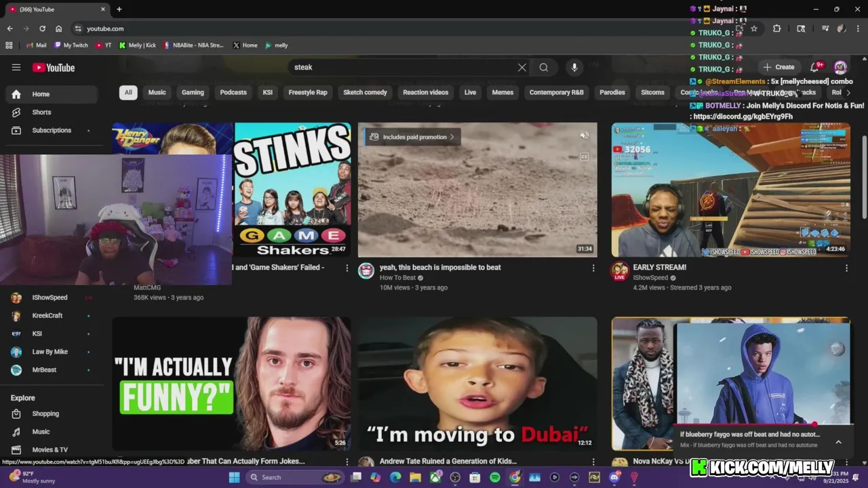868x488 pixels.
Task: Select the Sketch comedy chip
Action: [x=365, y=92]
